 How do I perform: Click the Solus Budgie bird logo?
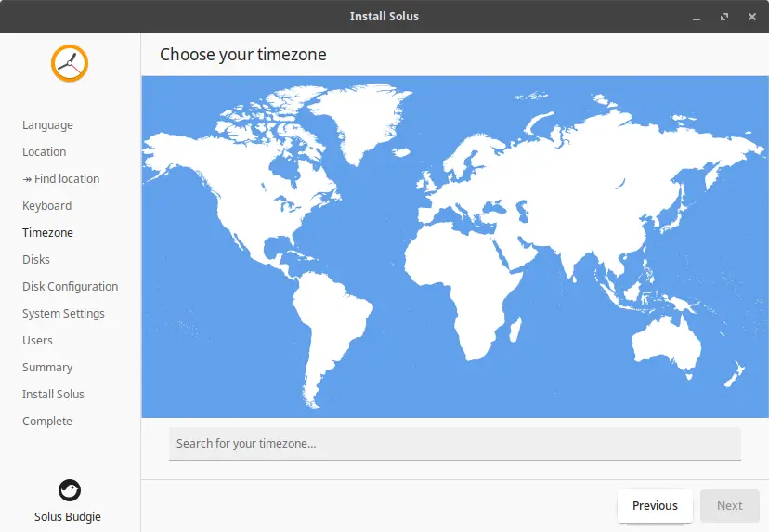click(x=69, y=490)
